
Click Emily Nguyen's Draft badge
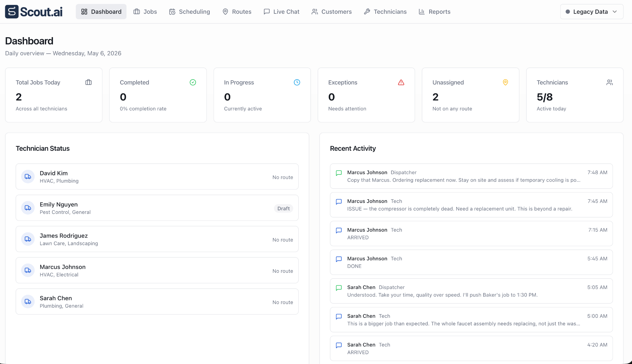283,208
